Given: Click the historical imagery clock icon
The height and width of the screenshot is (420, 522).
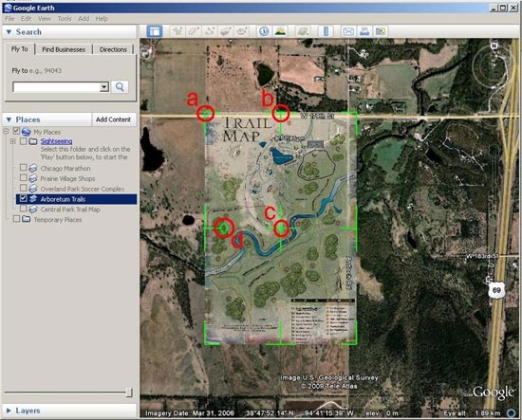Looking at the screenshot, I should point(264,31).
